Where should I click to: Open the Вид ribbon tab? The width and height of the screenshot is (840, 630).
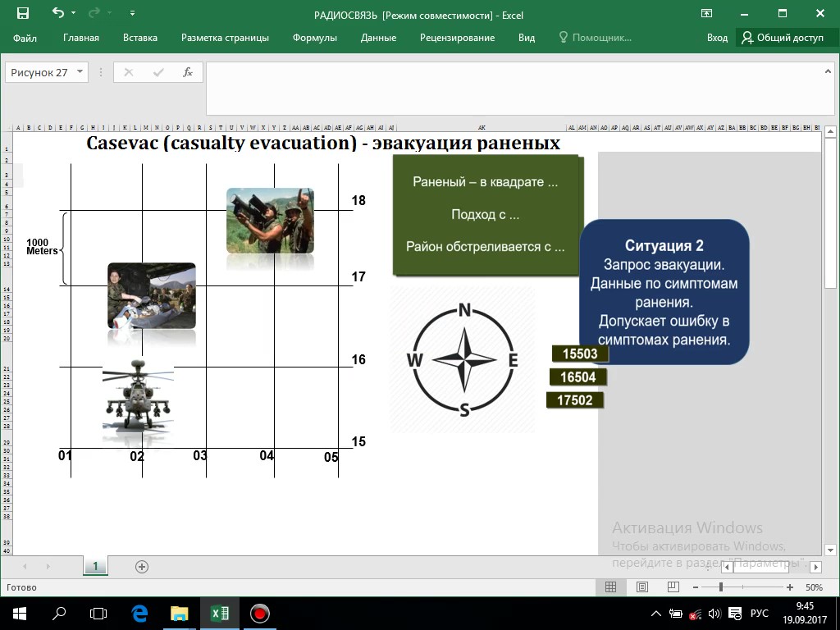click(527, 38)
